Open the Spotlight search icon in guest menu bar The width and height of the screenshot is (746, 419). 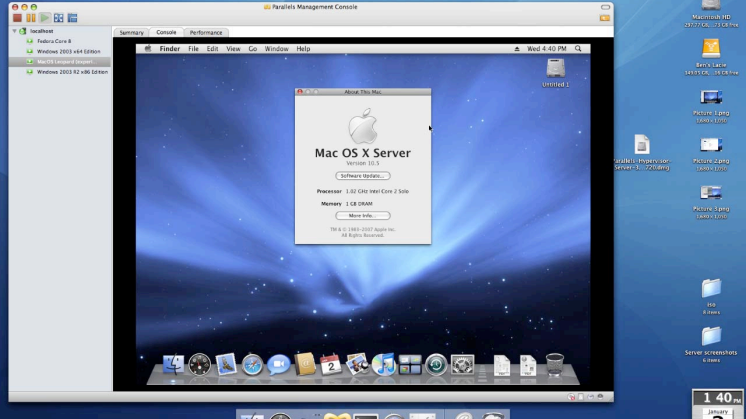(578, 49)
